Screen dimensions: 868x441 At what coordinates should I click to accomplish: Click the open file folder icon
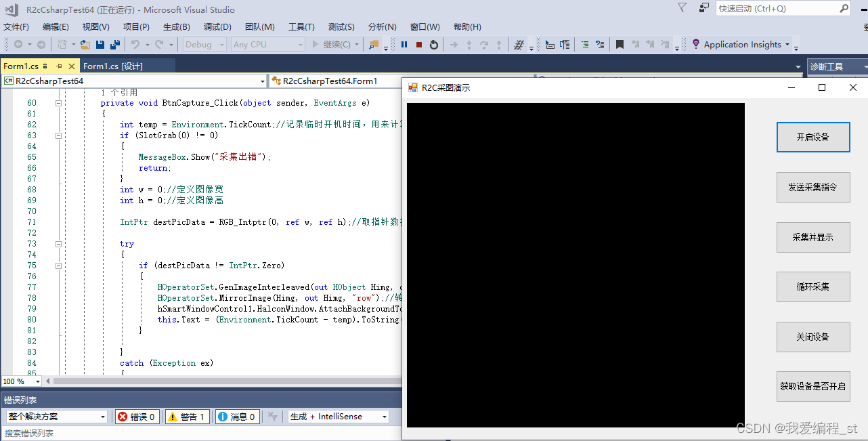click(x=85, y=45)
